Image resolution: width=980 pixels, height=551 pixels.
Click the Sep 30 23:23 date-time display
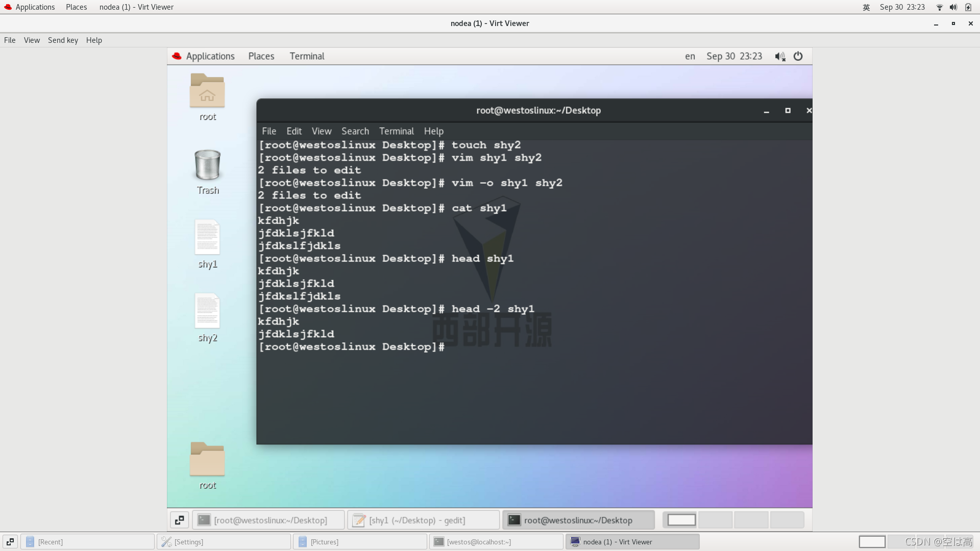point(733,56)
